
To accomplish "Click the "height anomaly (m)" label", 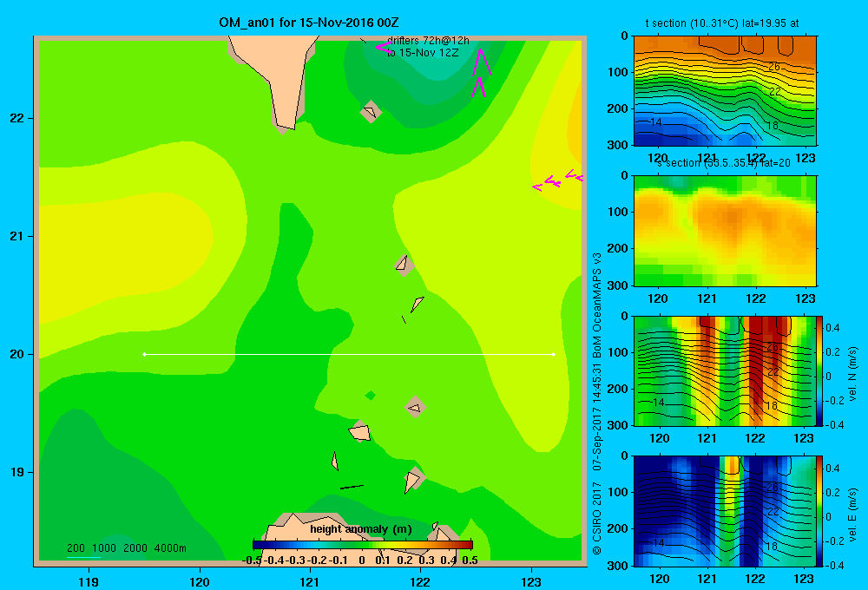I will [361, 529].
